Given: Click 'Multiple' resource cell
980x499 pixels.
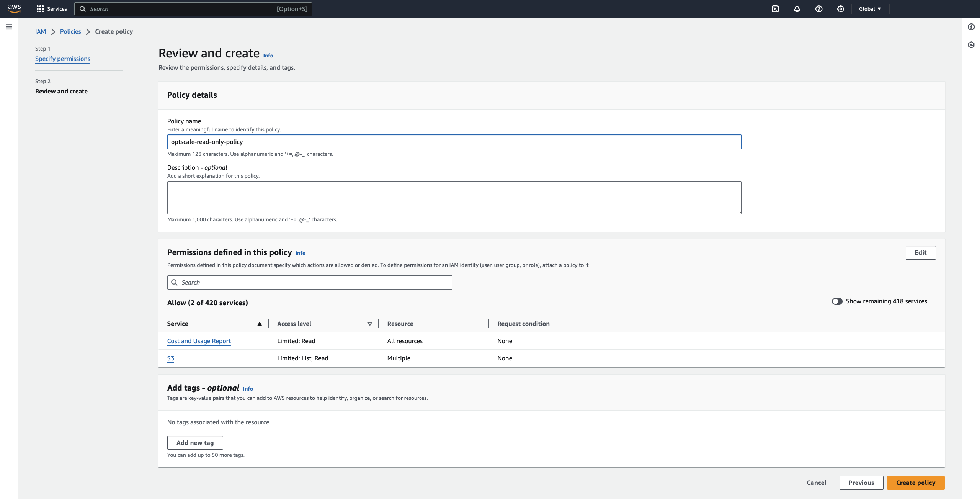Looking at the screenshot, I should click(399, 358).
